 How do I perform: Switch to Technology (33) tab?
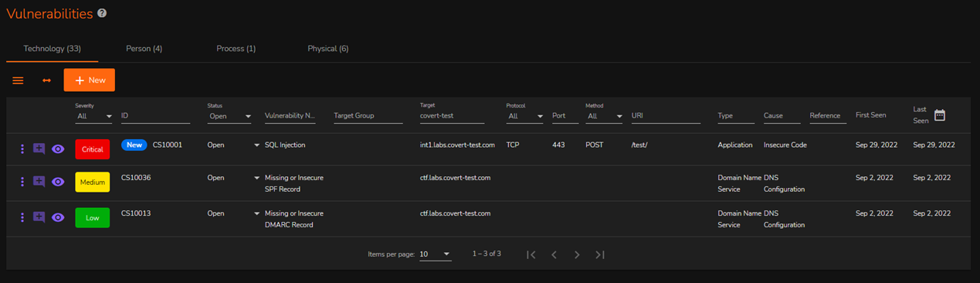pyautogui.click(x=53, y=49)
